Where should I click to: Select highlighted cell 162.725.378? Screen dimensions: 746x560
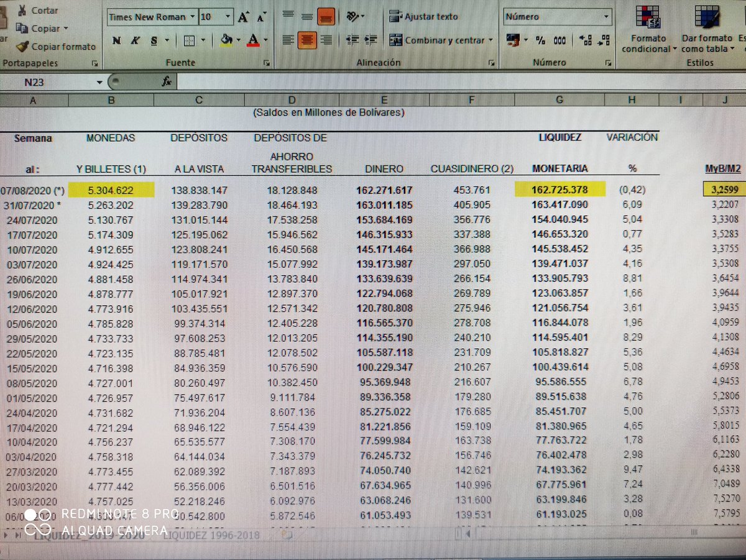tap(559, 189)
